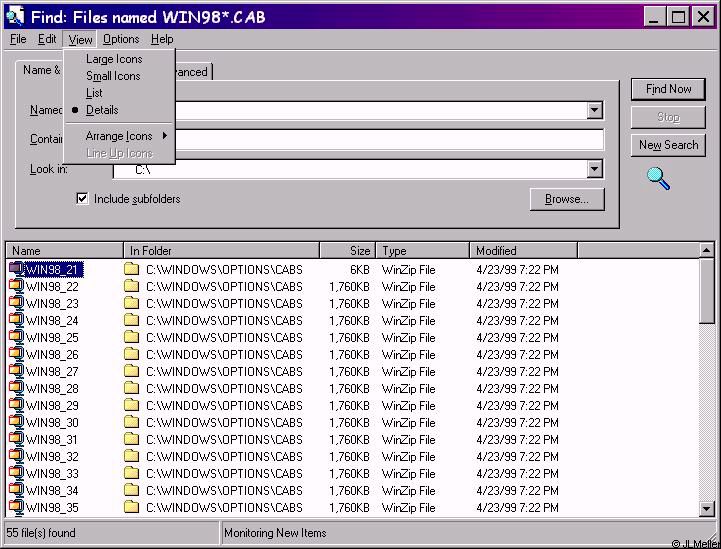This screenshot has width=721, height=549.
Task: Click the View menu
Action: pyautogui.click(x=80, y=40)
